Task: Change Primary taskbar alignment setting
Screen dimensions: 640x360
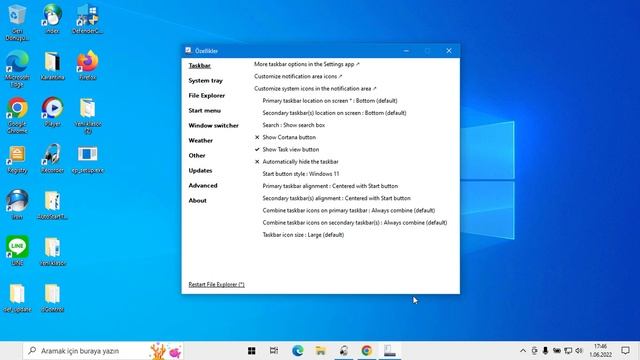Action: coord(330,186)
